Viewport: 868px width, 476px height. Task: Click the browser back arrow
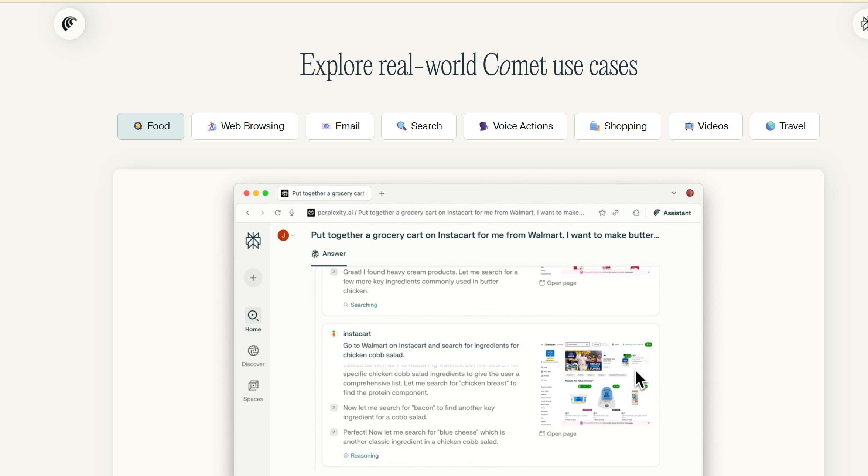tap(248, 213)
